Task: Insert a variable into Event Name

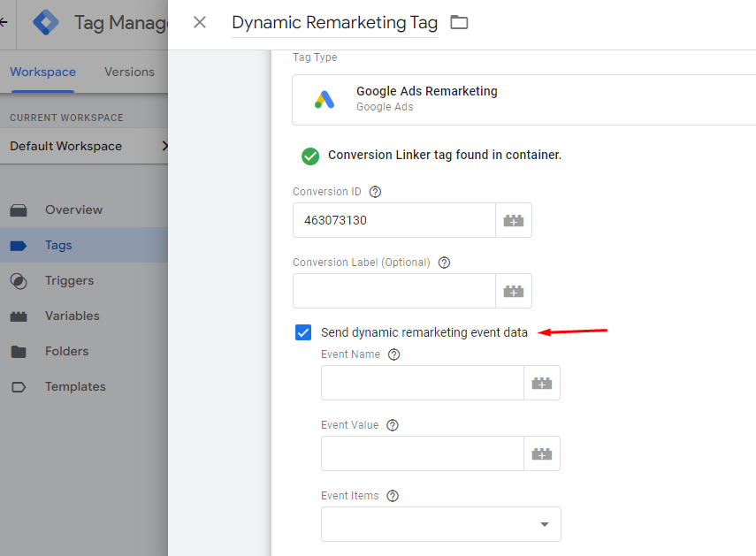Action: [x=542, y=383]
